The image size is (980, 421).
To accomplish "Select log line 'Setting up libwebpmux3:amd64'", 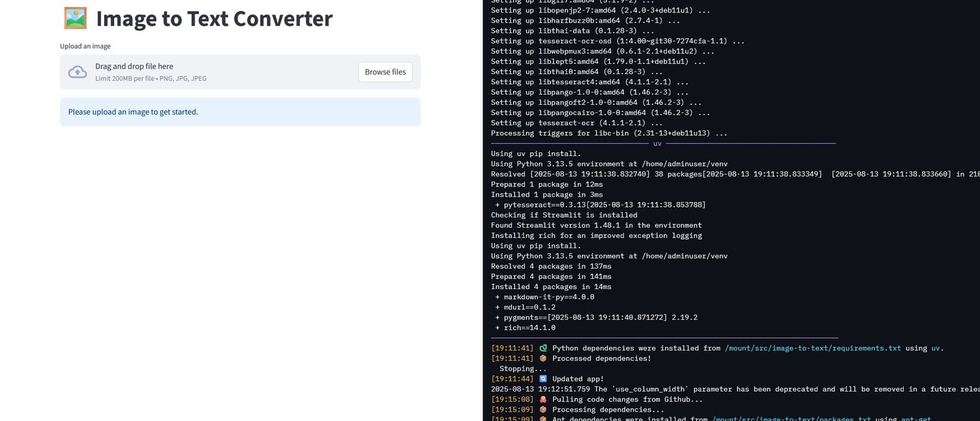I will pos(603,51).
